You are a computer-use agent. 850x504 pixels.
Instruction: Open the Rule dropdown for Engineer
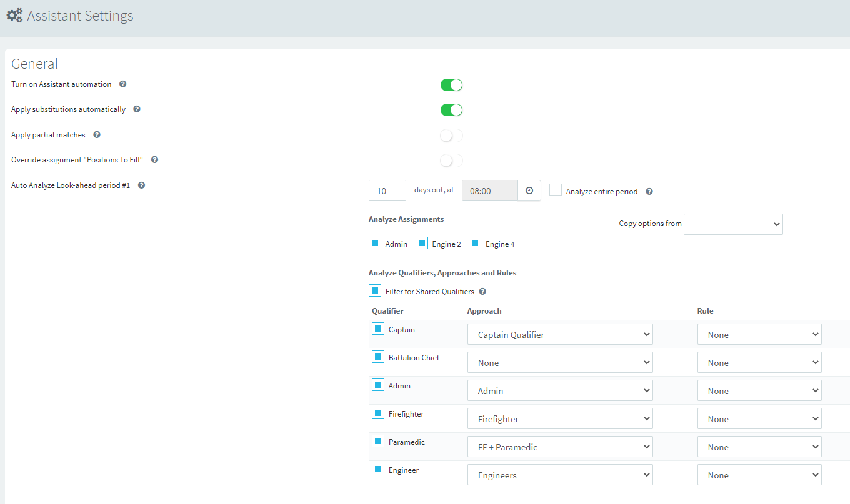(759, 475)
